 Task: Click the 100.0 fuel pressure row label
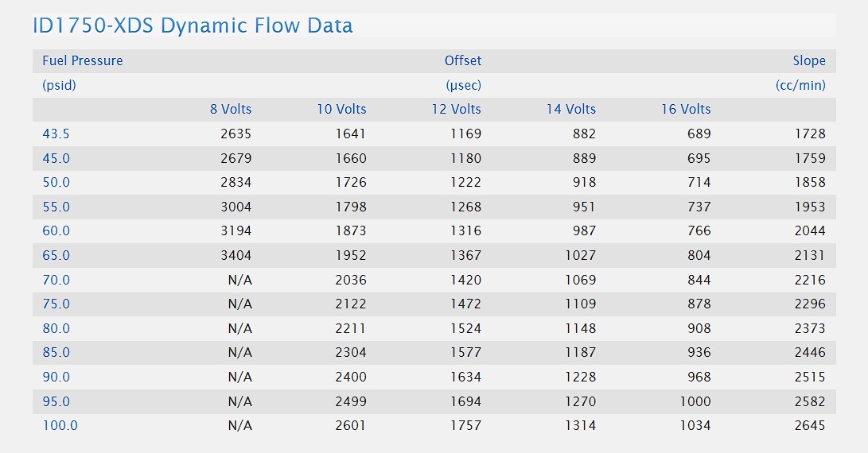(x=60, y=425)
